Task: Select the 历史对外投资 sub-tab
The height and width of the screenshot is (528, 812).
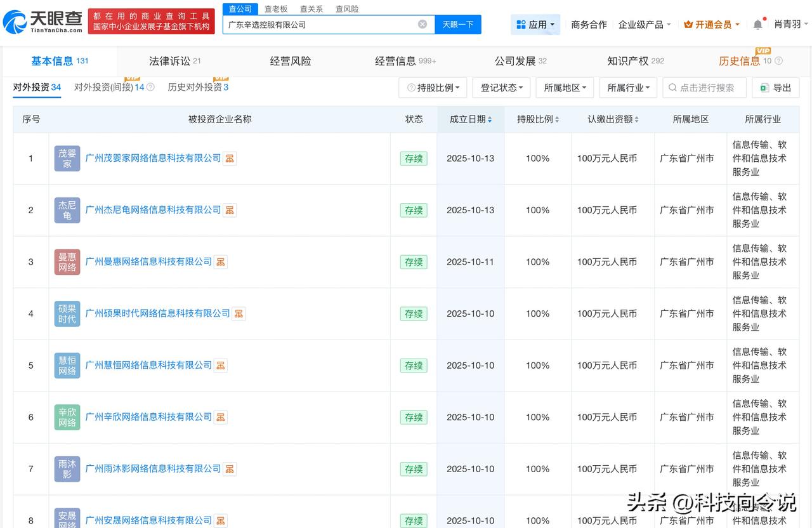Action: pos(198,88)
